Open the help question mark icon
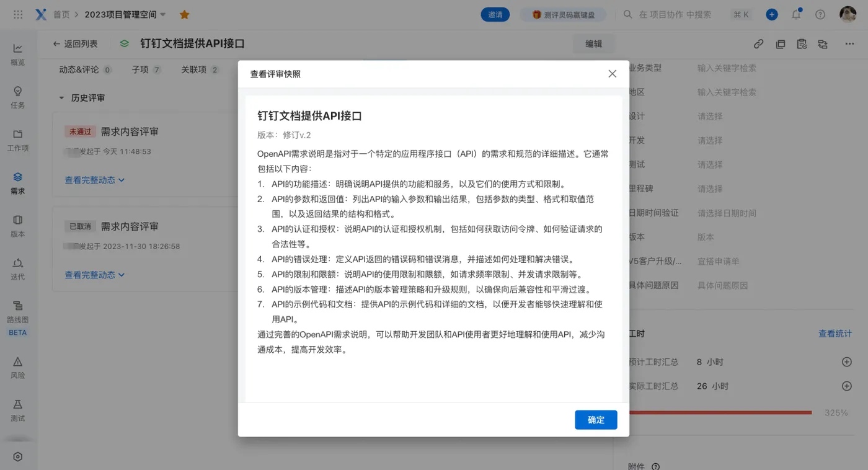 [820, 14]
